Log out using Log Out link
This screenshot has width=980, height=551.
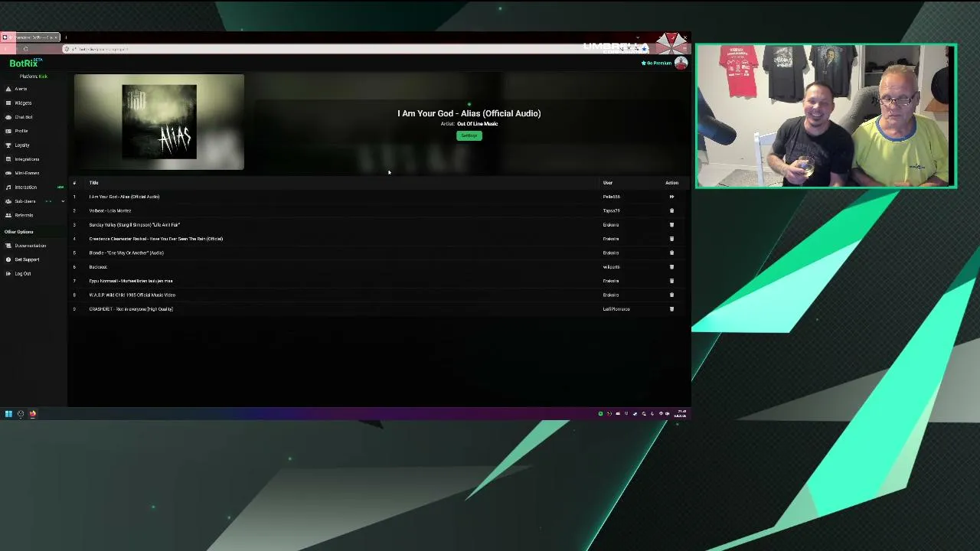point(23,274)
